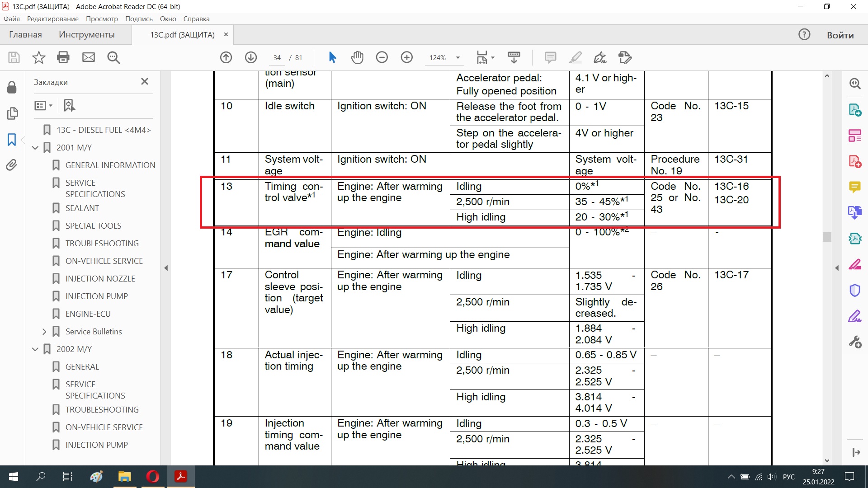The width and height of the screenshot is (868, 488).
Task: Send file by email icon
Action: [x=89, y=57]
